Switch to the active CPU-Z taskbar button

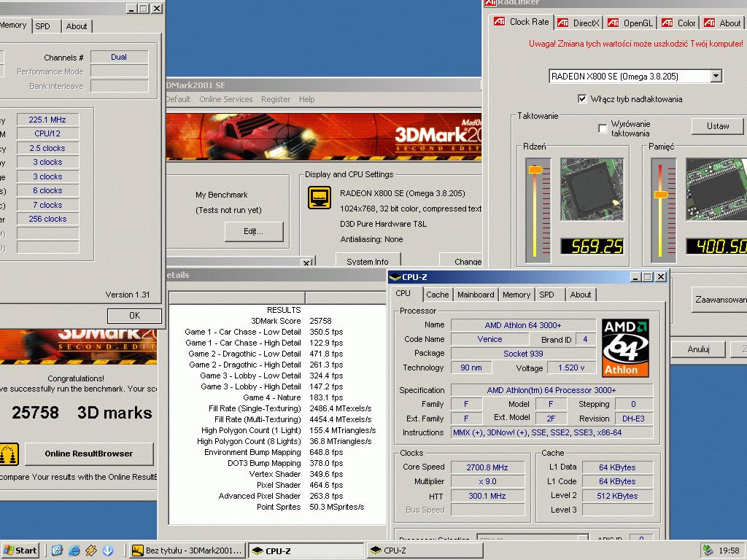click(306, 551)
